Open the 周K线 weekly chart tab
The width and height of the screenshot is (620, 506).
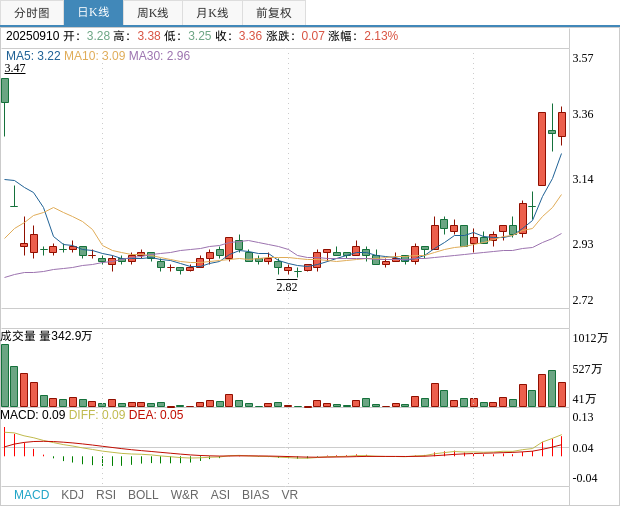(x=152, y=13)
